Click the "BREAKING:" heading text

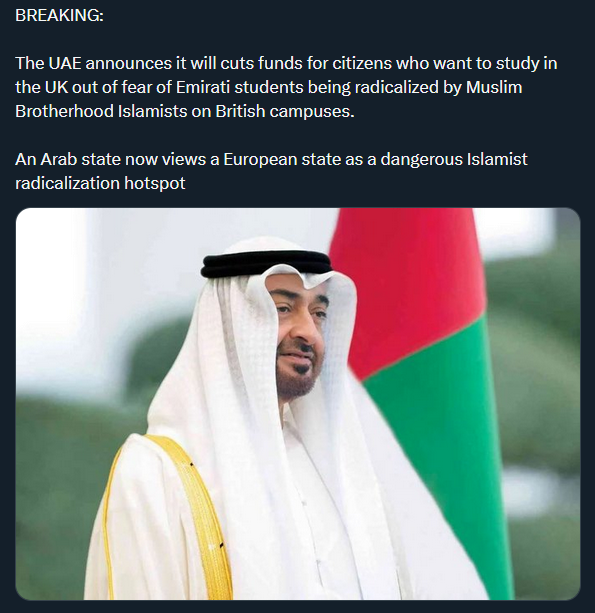(59, 15)
